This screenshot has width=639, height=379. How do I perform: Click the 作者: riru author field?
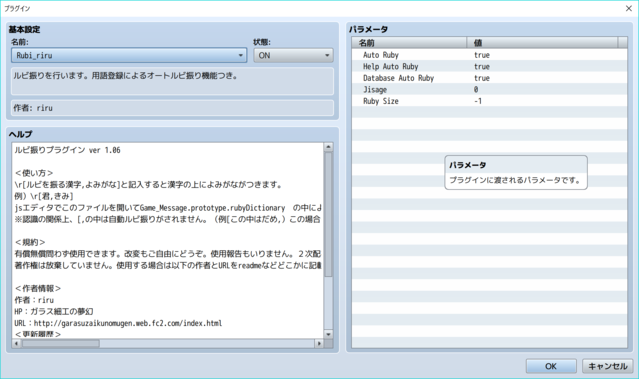(172, 108)
